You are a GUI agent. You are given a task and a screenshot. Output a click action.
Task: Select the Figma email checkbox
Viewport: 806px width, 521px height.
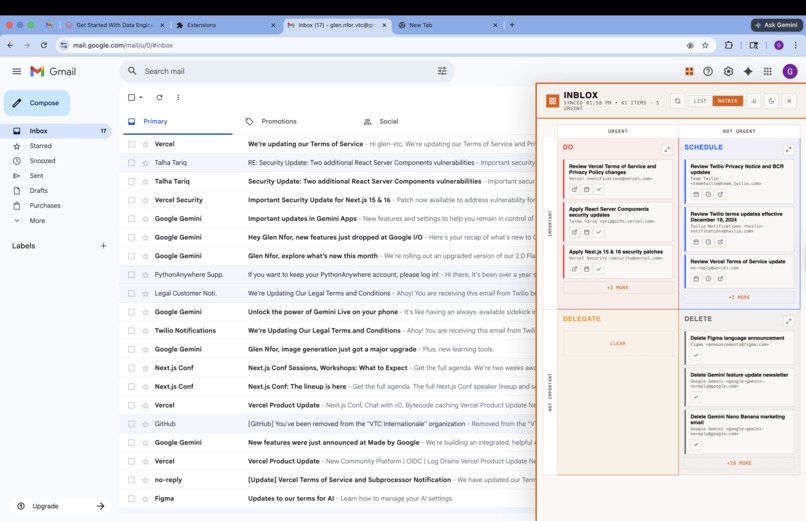tap(132, 498)
